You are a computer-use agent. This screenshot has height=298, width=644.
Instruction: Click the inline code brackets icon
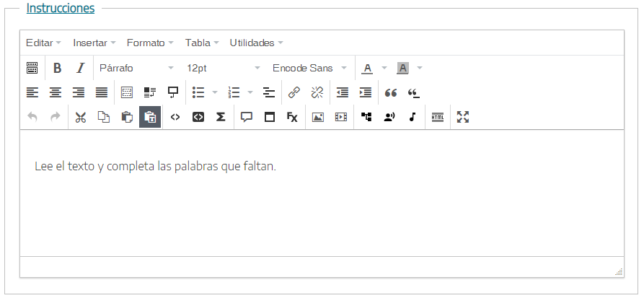[175, 117]
